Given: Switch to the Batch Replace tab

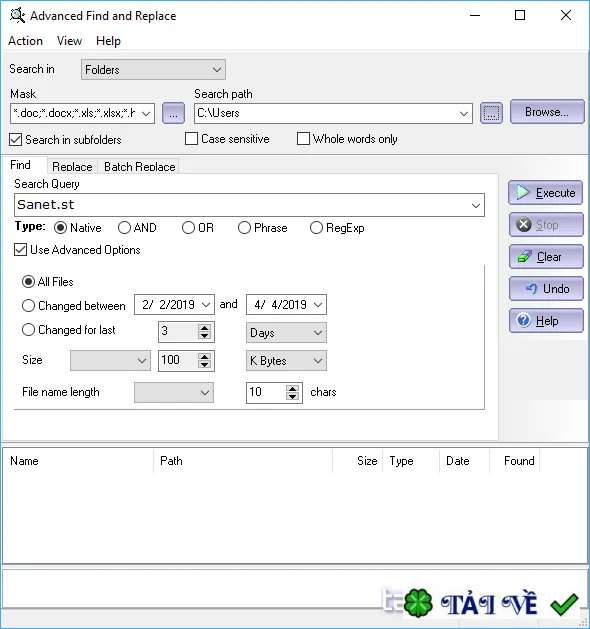Looking at the screenshot, I should [139, 166].
